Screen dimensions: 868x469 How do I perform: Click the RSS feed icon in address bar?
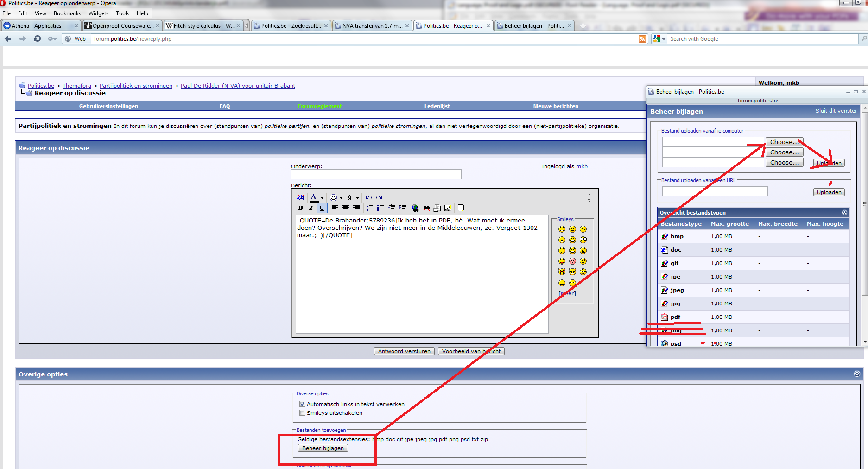point(642,39)
